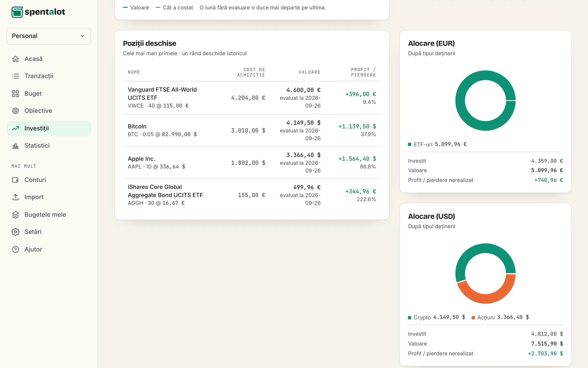Screen dimensions: 588x368
Task: Open iShares Core Global Aggregate Bond row
Action: pyautogui.click(x=252, y=195)
